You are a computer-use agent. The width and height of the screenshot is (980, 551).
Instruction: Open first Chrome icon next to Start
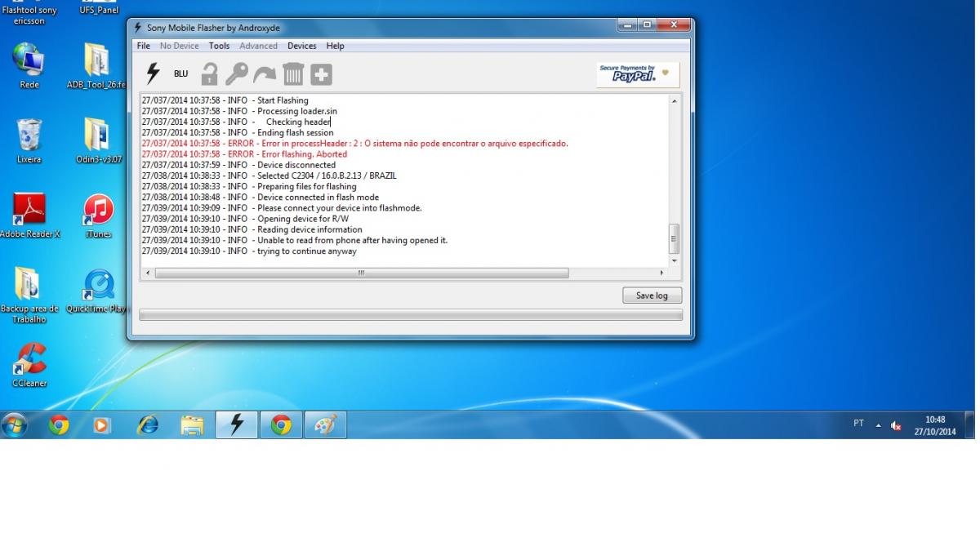point(59,424)
